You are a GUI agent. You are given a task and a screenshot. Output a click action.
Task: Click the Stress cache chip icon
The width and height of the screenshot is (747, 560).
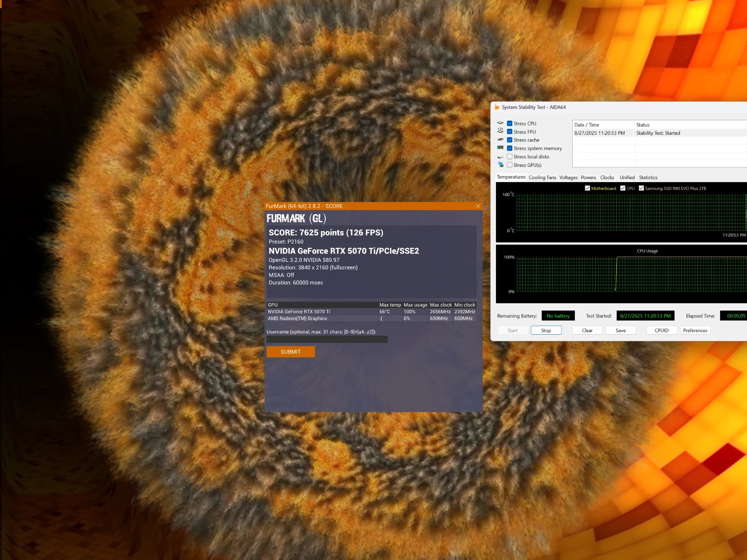coord(500,140)
